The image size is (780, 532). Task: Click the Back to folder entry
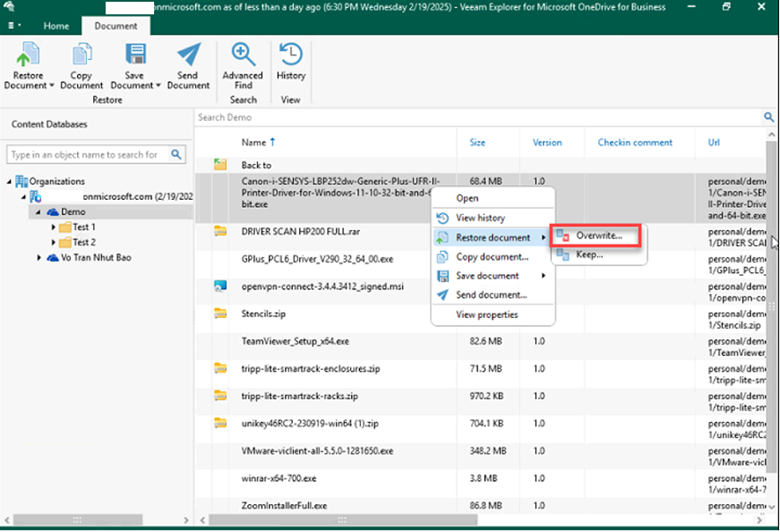click(x=256, y=165)
